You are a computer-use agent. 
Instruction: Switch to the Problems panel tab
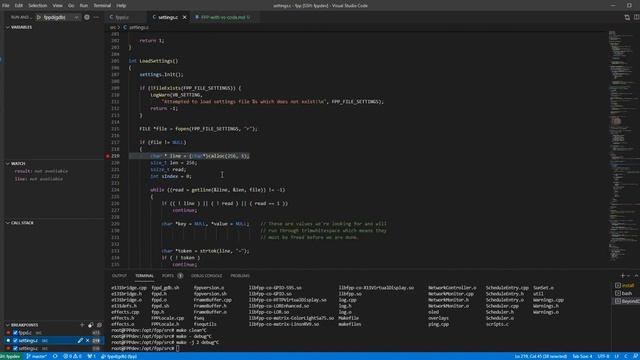240,276
